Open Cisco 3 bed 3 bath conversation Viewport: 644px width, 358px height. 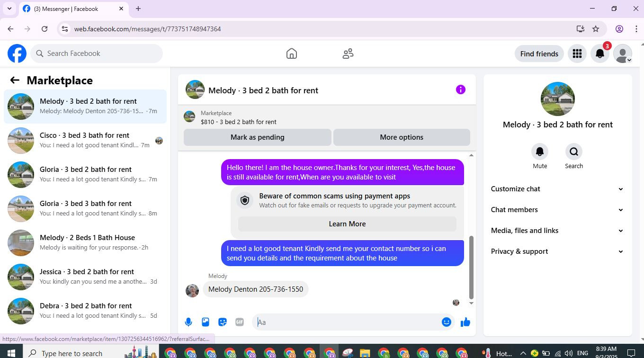85,140
